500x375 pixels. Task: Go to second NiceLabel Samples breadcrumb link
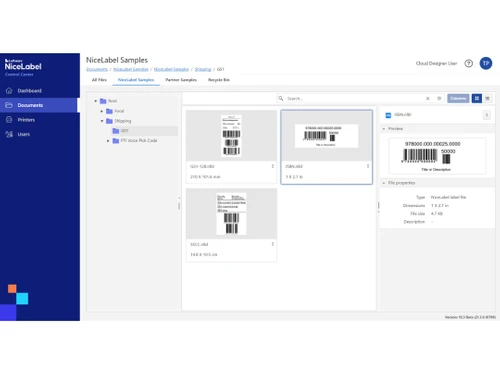click(x=171, y=69)
